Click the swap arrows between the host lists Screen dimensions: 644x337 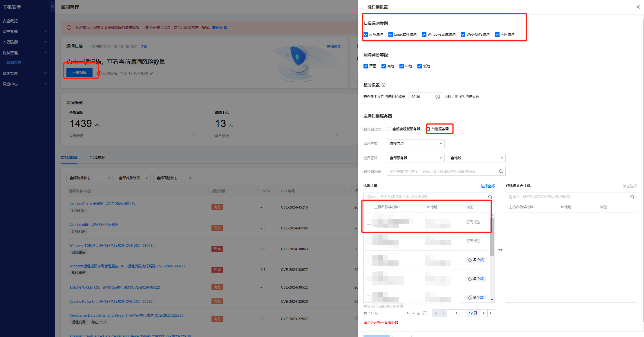pyautogui.click(x=500, y=250)
